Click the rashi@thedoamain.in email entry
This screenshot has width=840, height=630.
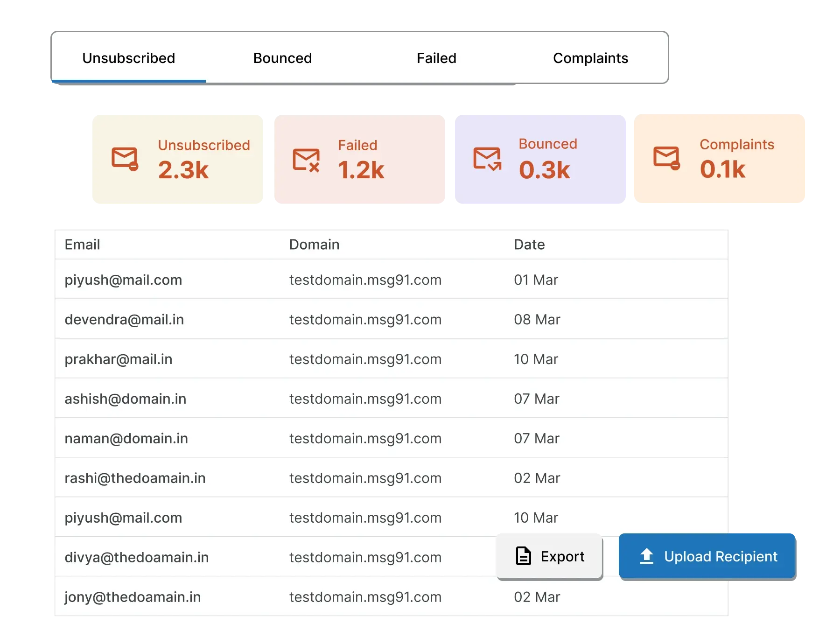(x=135, y=478)
